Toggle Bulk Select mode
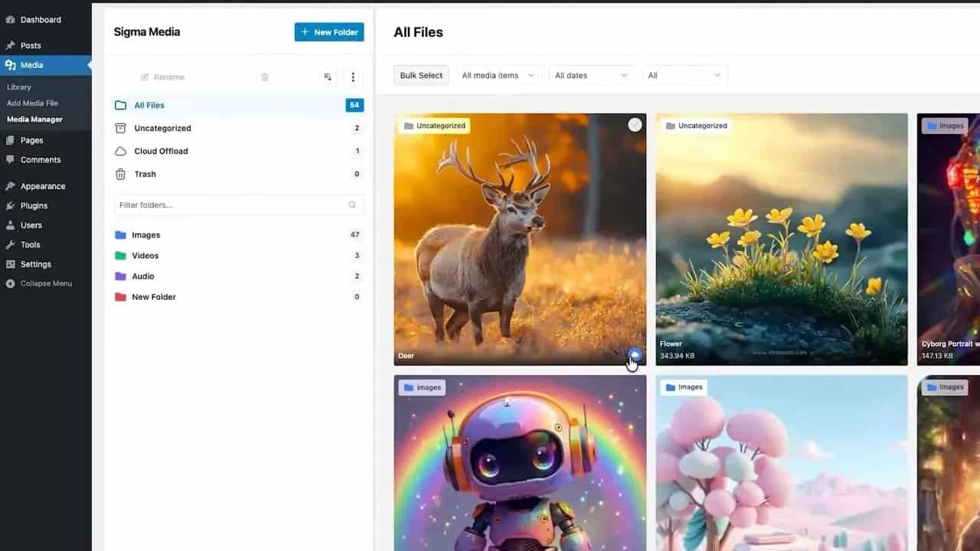Viewport: 980px width, 551px height. (x=420, y=75)
